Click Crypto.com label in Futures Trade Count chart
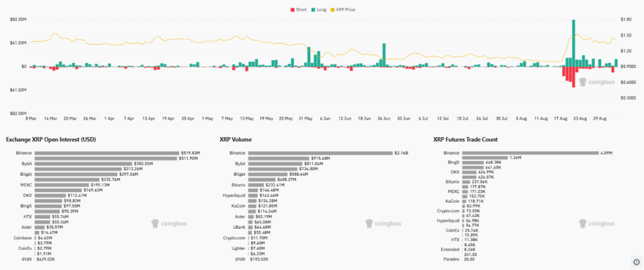The height and width of the screenshot is (270, 644). 448,210
